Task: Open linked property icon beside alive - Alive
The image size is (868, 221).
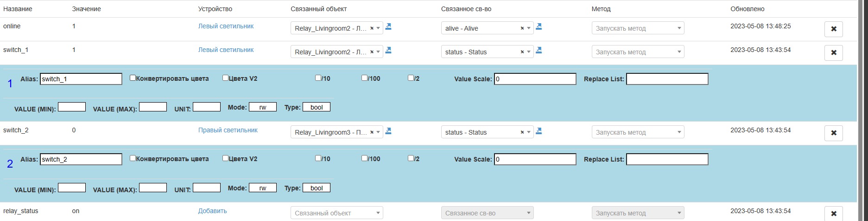Action: click(539, 26)
